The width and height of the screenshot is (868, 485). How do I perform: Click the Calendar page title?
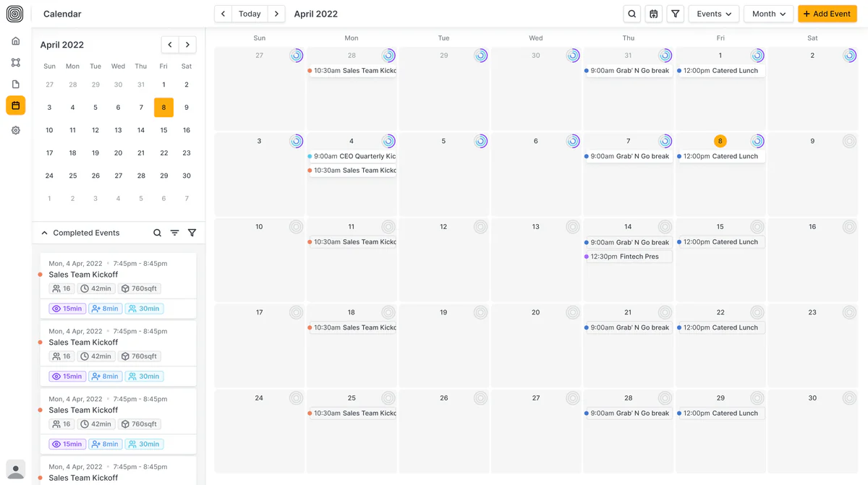(x=62, y=14)
